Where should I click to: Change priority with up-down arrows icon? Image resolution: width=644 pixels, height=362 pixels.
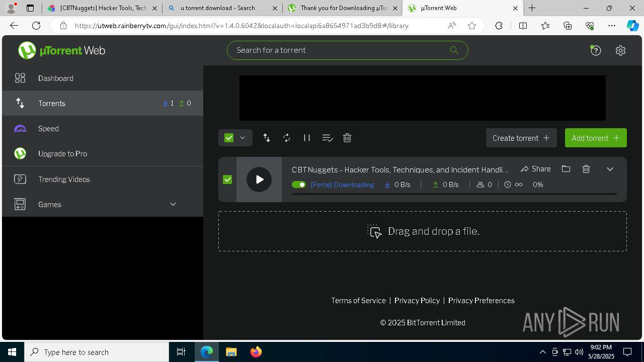pos(267,138)
